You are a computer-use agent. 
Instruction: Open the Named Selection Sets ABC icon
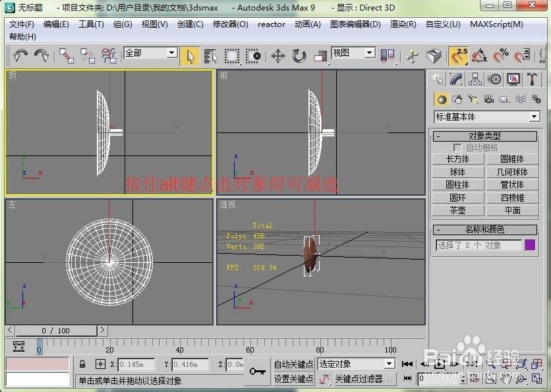pyautogui.click(x=542, y=56)
